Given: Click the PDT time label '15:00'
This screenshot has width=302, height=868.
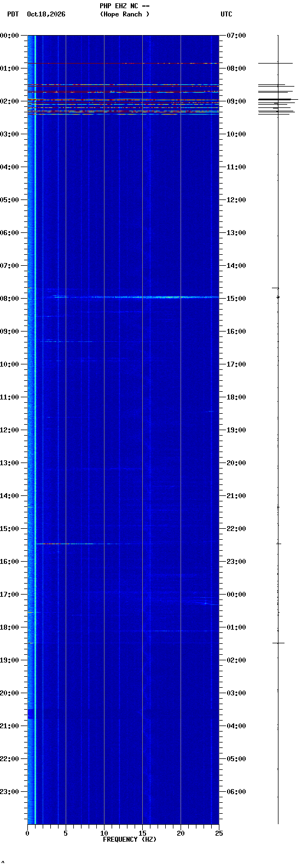Looking at the screenshot, I should (x=10, y=529).
